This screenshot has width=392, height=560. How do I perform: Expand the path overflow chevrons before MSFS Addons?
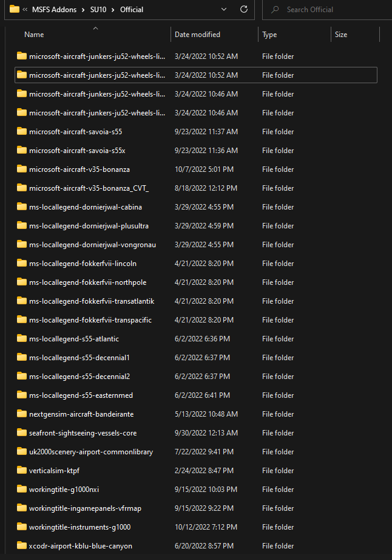pos(24,10)
